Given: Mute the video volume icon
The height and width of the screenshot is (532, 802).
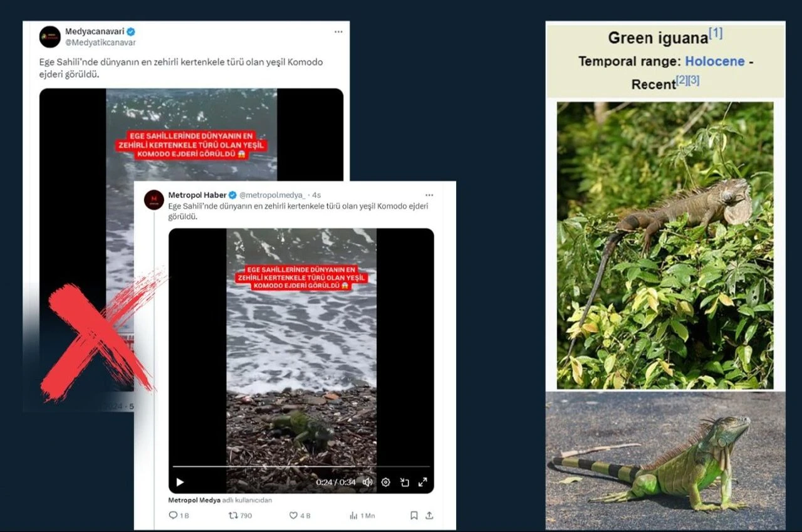Looking at the screenshot, I should tap(368, 482).
